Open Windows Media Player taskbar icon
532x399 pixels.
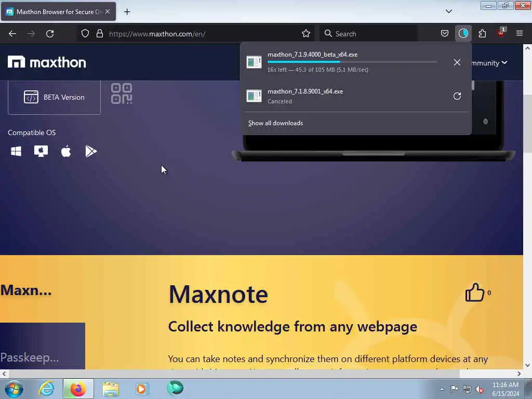tap(141, 389)
